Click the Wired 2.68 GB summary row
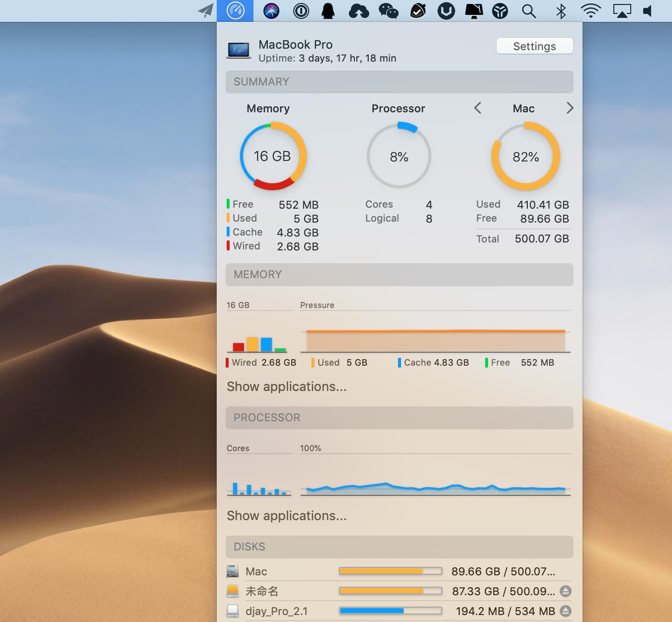Viewport: 672px width, 622px height. tap(272, 246)
